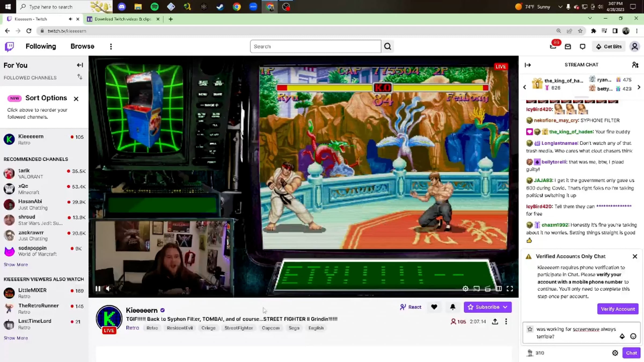Click the StreetFighter tag
Screen dimensions: 644x362
239,328
